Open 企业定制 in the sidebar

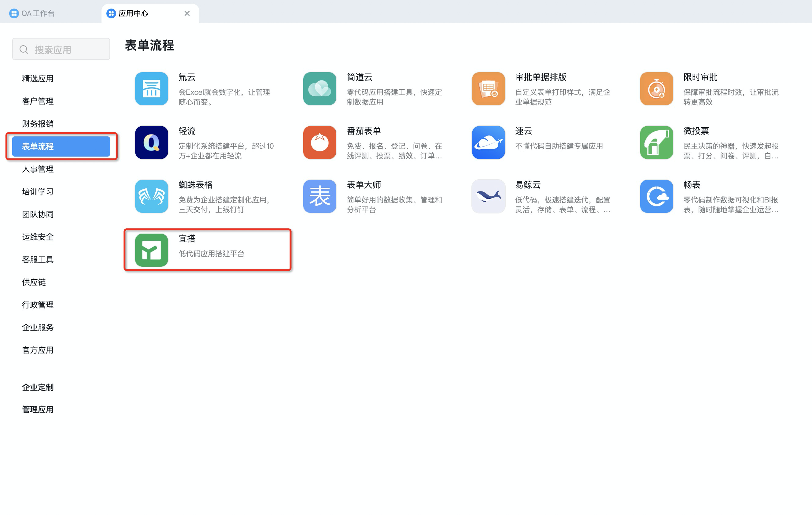click(38, 387)
